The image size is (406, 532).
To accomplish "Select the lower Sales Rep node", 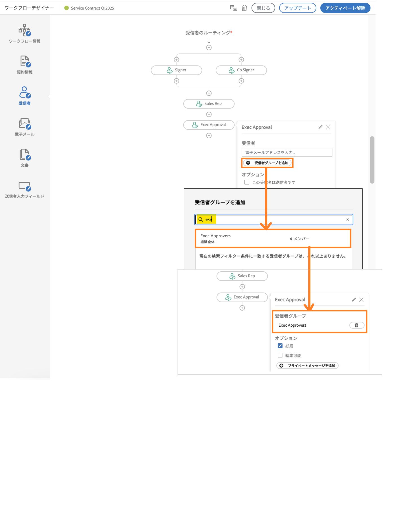I will 242,276.
